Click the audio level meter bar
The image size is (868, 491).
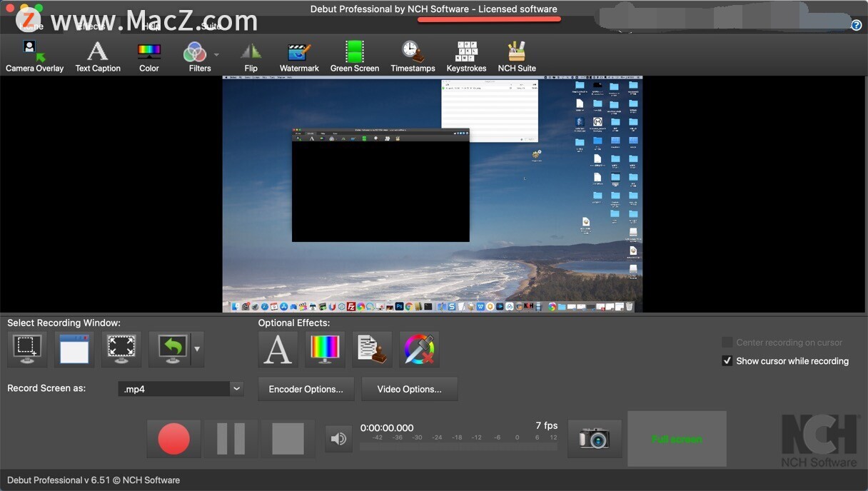pyautogui.click(x=458, y=447)
